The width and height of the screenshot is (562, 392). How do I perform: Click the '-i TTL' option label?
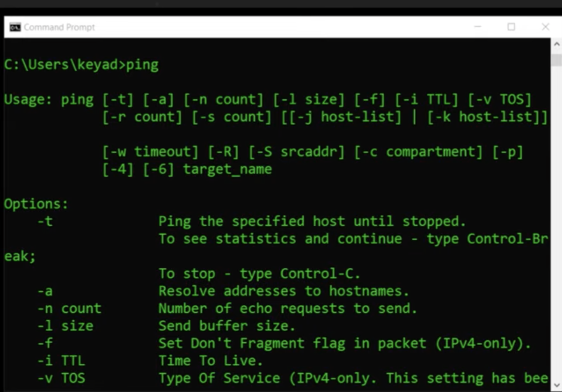61,361
